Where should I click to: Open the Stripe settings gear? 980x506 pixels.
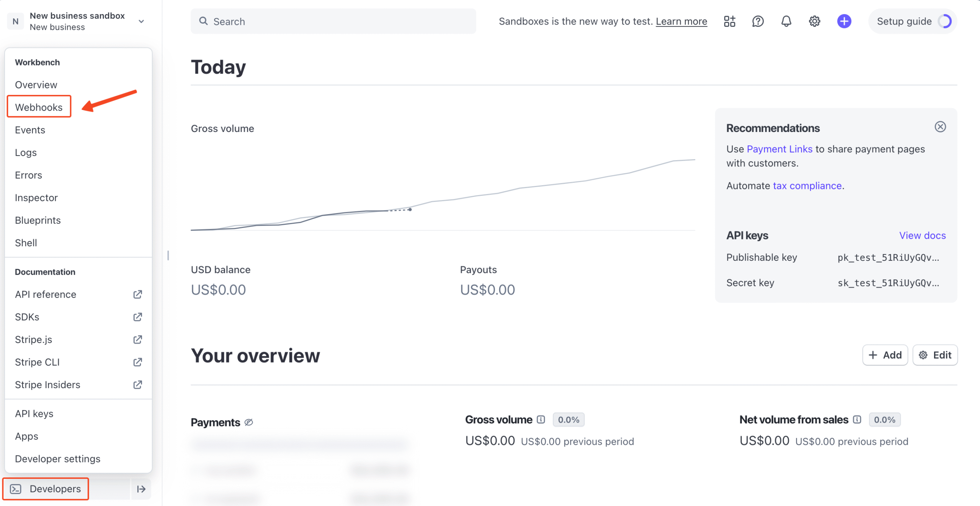pos(815,21)
